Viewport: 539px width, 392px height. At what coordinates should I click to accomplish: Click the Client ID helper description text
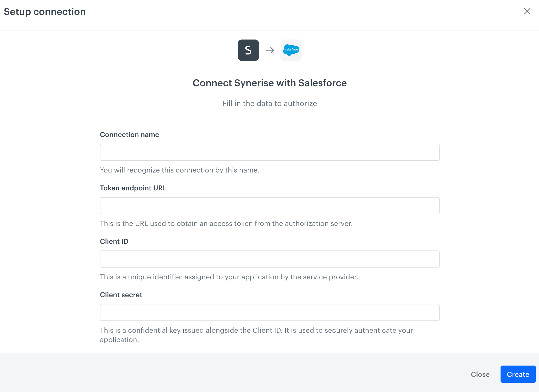coord(229,277)
